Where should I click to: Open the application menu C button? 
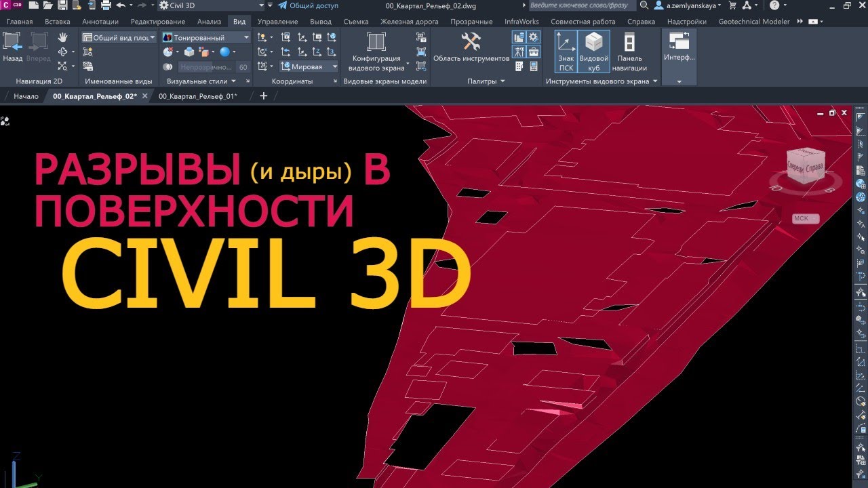pos(7,5)
